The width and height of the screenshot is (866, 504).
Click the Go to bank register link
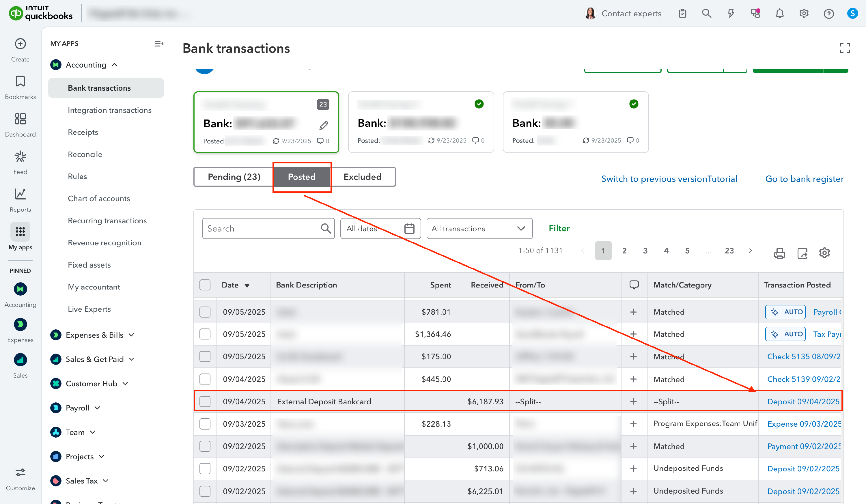tap(804, 179)
